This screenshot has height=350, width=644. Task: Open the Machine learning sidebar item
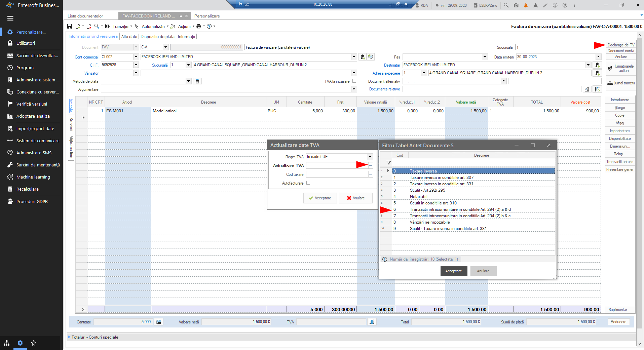pyautogui.click(x=33, y=177)
